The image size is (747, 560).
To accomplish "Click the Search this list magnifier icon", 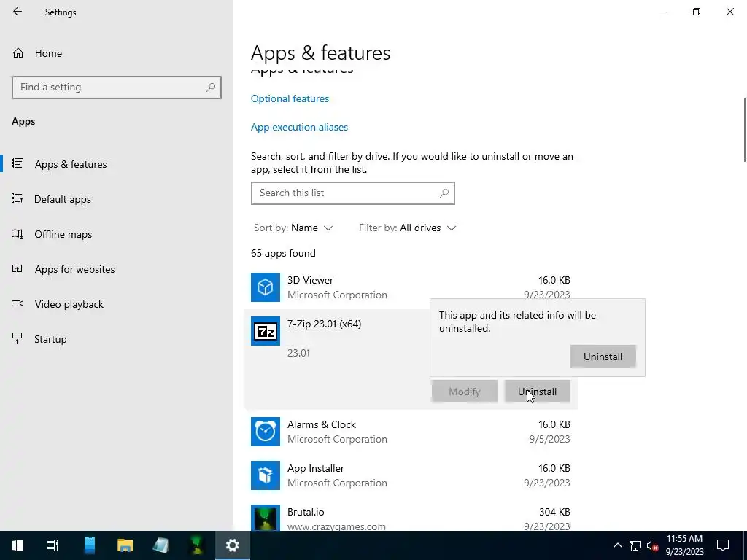I will click(x=444, y=192).
